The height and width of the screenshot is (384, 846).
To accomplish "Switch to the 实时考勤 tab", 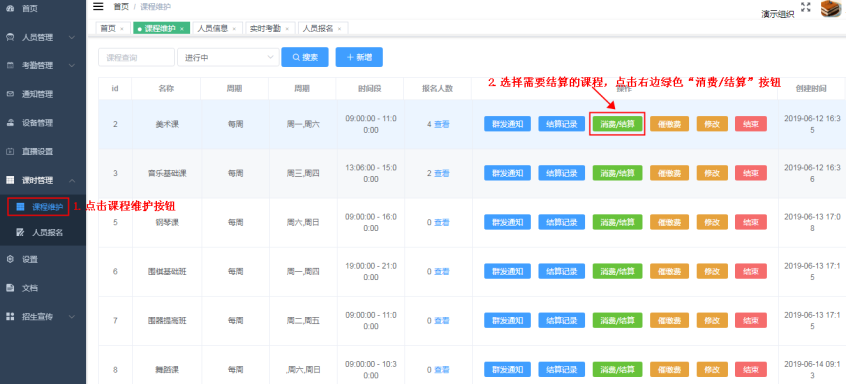I will [x=269, y=28].
